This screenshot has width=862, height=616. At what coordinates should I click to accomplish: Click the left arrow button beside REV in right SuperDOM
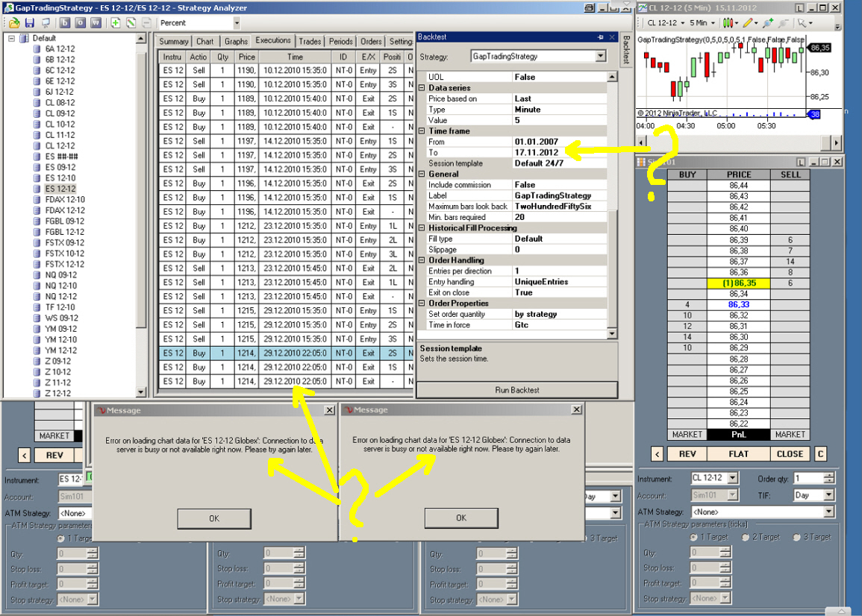(x=658, y=454)
